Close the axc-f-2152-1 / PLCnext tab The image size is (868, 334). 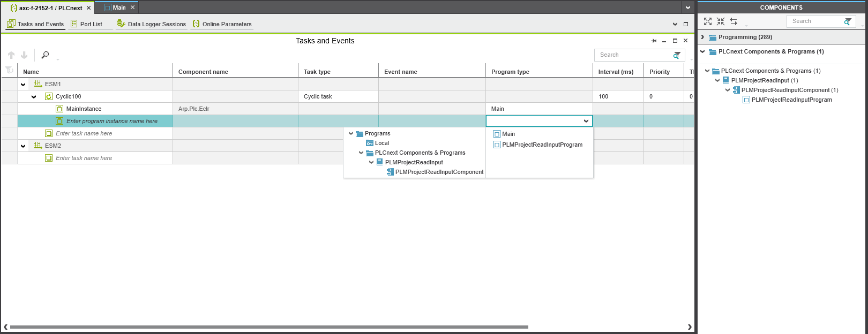[89, 8]
